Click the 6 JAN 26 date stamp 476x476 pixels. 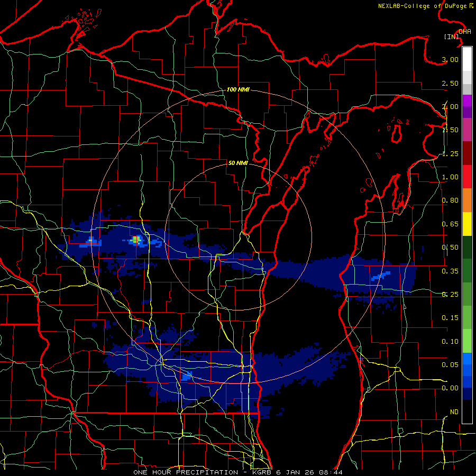296,472
